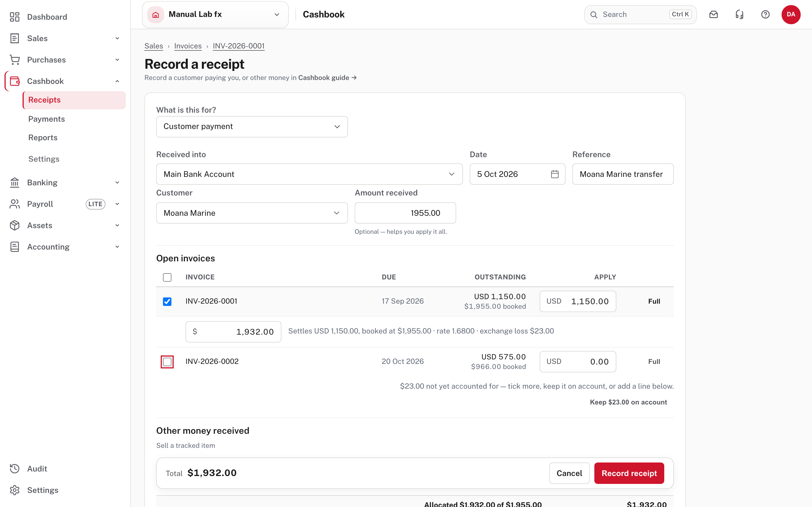Open the inbox icon in top bar
This screenshot has height=507, width=812.
click(x=713, y=14)
